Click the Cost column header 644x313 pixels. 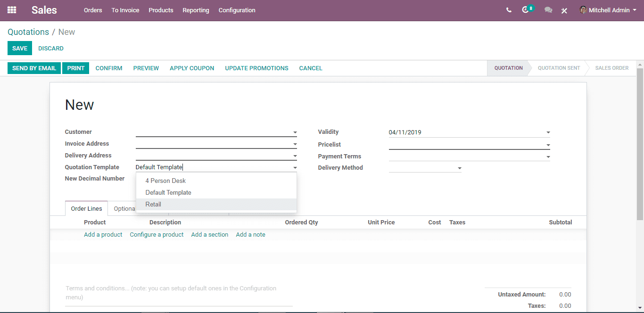435,222
